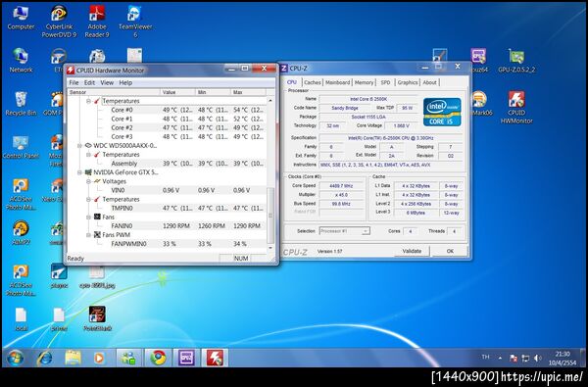This screenshot has width=588, height=387.
Task: Select the Core #0 temperature row
Action: pos(167,110)
